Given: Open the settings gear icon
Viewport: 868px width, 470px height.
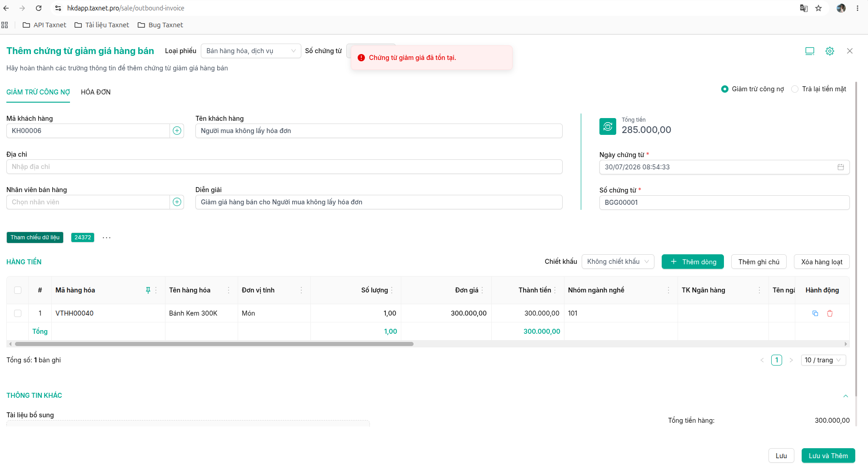Looking at the screenshot, I should pos(830,51).
